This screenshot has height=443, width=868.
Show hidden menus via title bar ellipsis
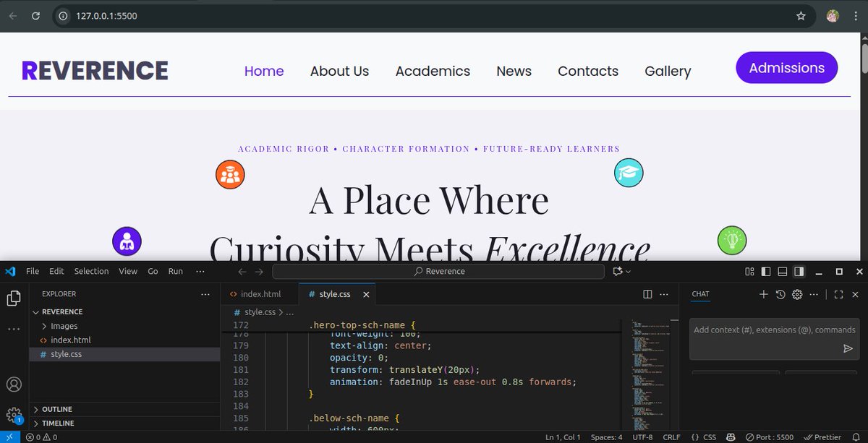tap(200, 272)
